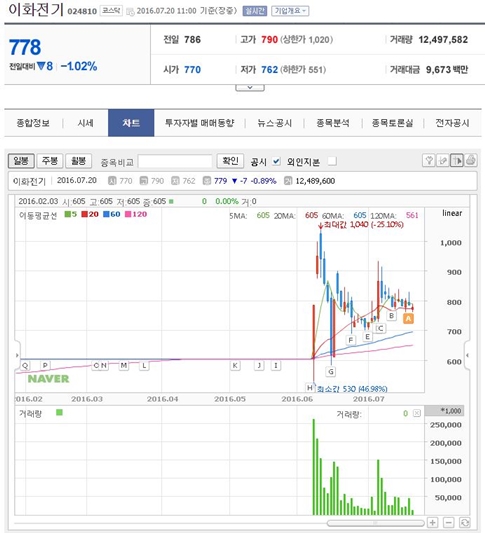Click the chart's horizontal range scrollbar
This screenshot has height=533, width=485.
[x=376, y=523]
